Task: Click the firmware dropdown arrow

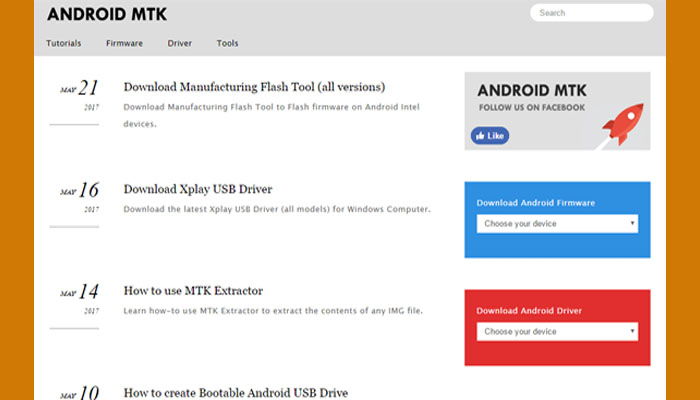Action: click(632, 223)
